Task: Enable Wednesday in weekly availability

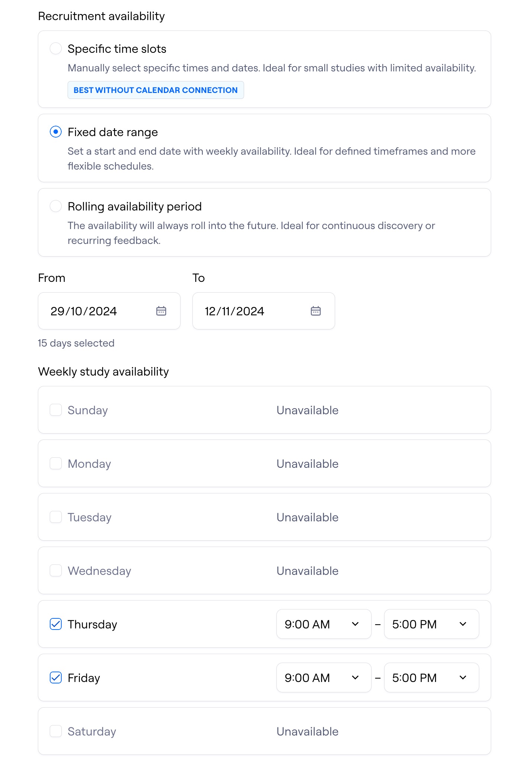Action: click(x=56, y=570)
